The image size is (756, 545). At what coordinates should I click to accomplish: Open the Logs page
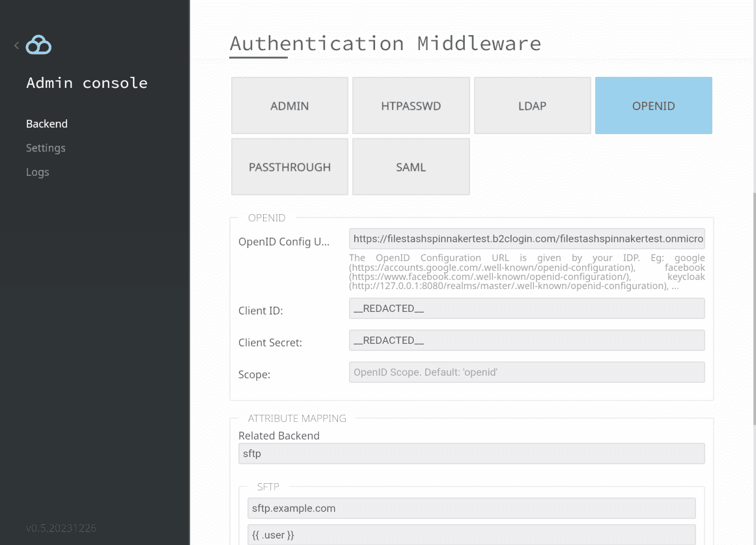(x=38, y=172)
